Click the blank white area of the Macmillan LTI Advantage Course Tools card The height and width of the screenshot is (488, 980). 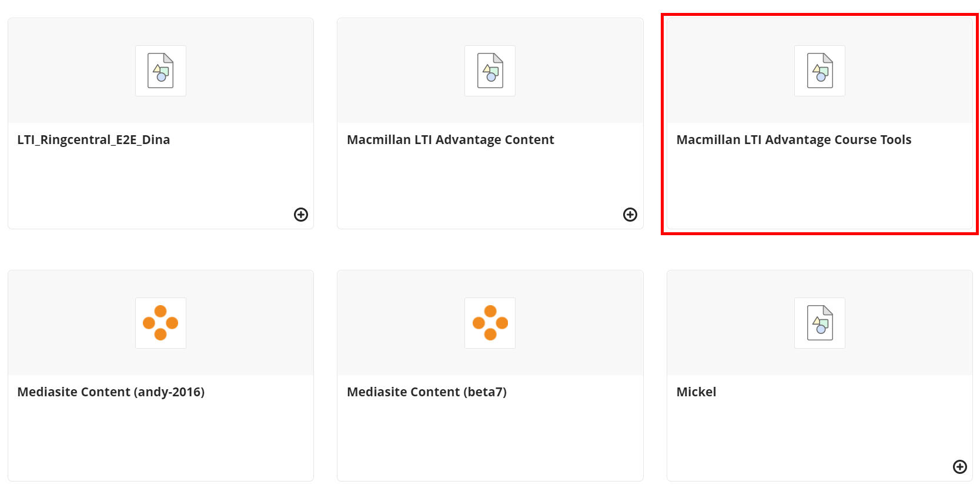pyautogui.click(x=820, y=188)
